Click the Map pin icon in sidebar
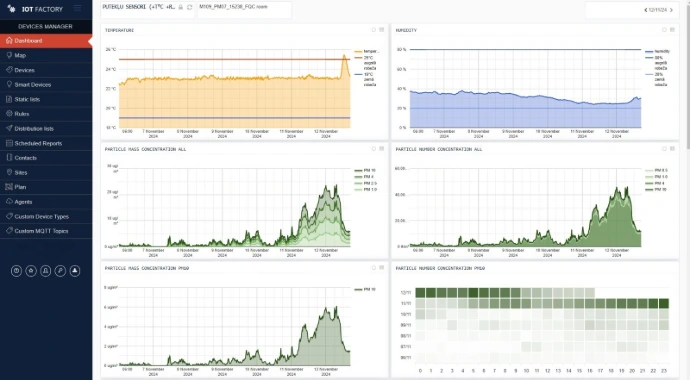Viewport: 690px width, 380px height. 9,55
